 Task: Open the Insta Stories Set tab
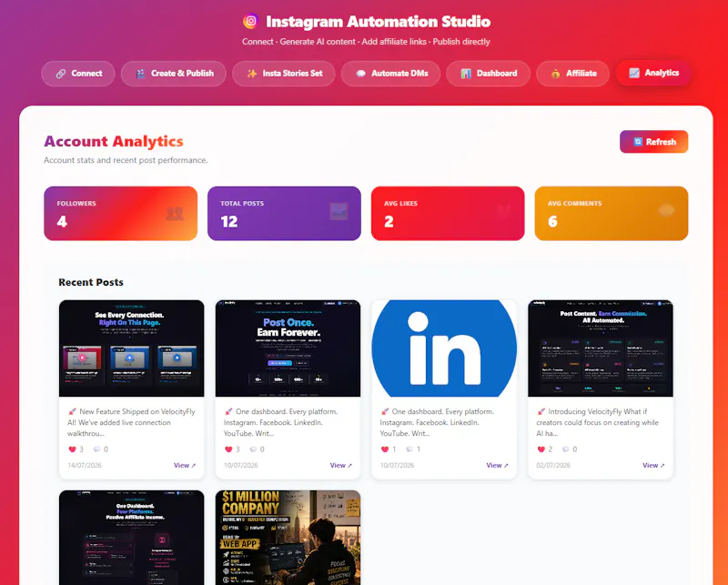pyautogui.click(x=284, y=74)
